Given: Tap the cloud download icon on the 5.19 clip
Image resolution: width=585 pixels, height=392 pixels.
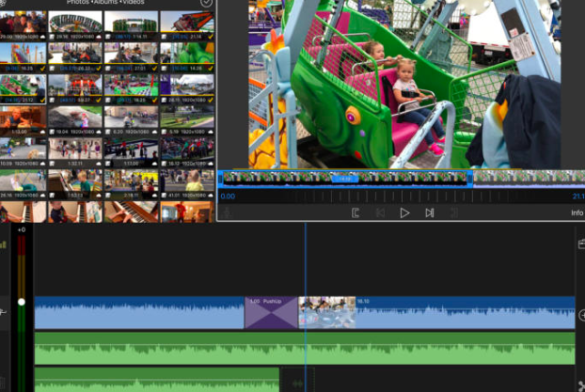Looking at the screenshot, I should pos(211,132).
